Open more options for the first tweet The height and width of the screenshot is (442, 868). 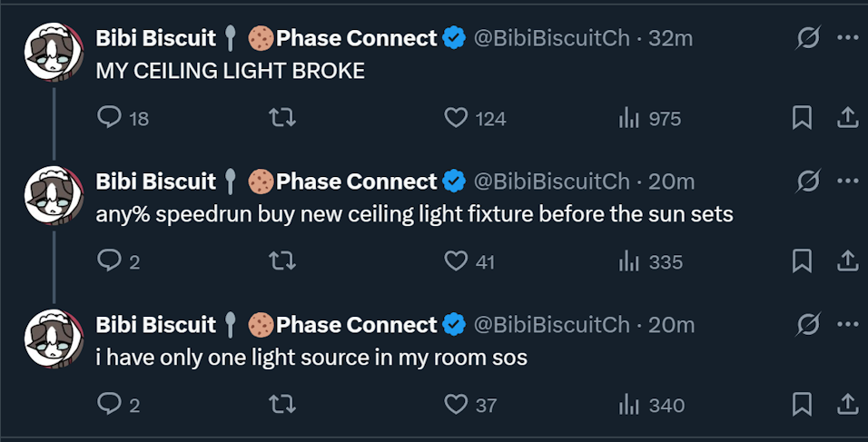coord(847,38)
